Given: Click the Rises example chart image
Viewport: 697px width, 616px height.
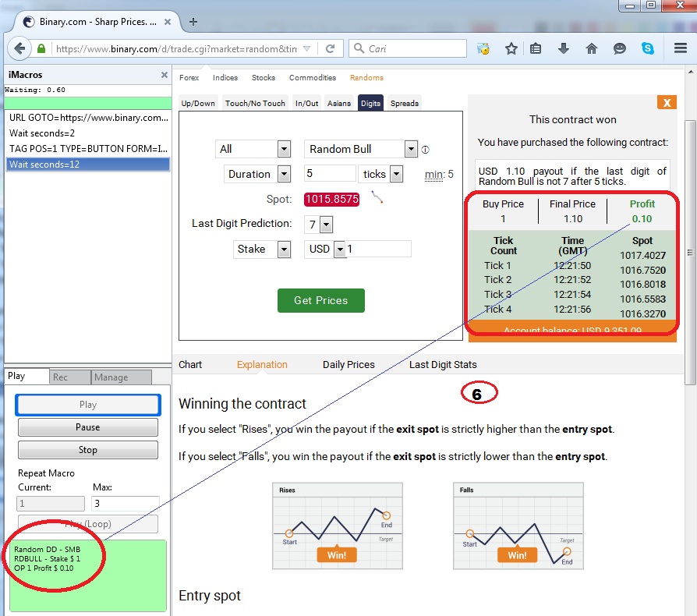Looking at the screenshot, I should [x=338, y=526].
